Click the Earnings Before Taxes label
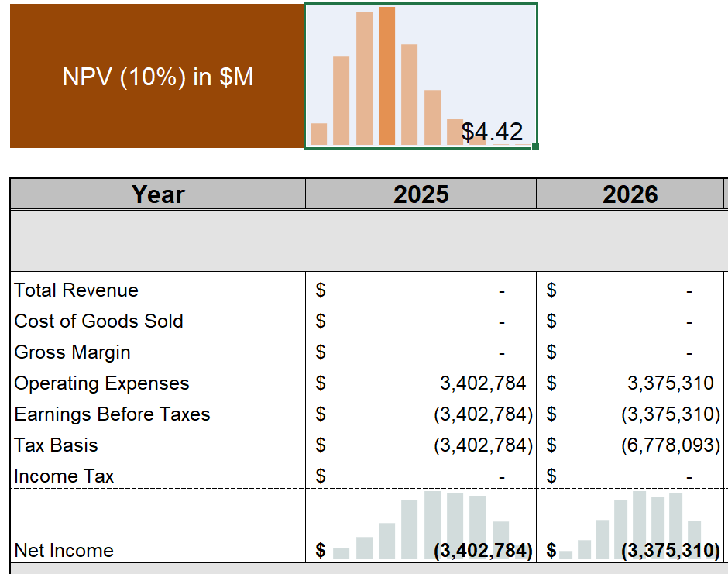728x574 pixels. coord(112,414)
